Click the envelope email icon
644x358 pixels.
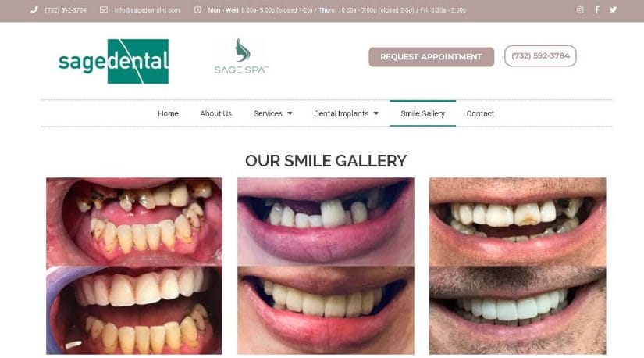click(x=104, y=9)
